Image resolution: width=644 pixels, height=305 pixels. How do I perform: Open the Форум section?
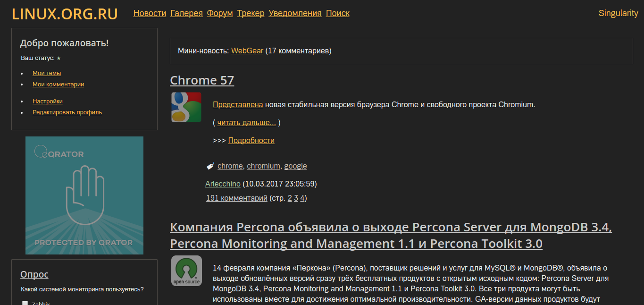[220, 13]
